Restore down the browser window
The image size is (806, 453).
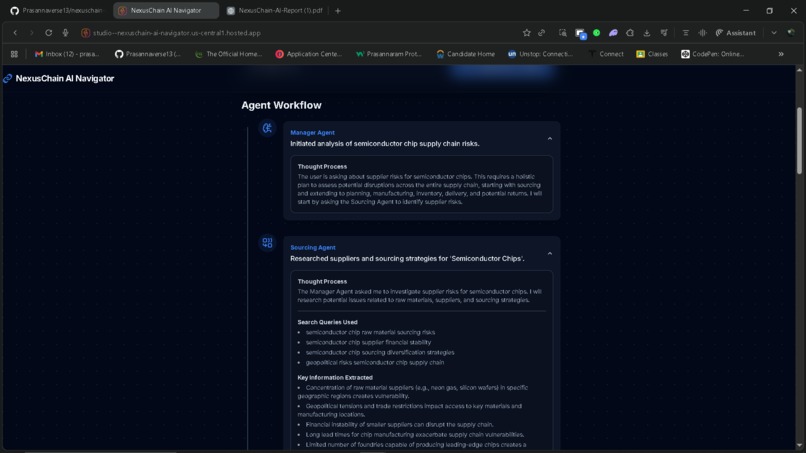[x=770, y=10]
